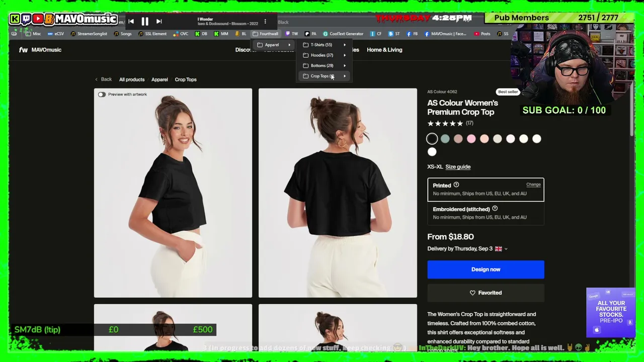View the back-view crop top product photo
Screen dimensions: 644x362
(x=338, y=193)
